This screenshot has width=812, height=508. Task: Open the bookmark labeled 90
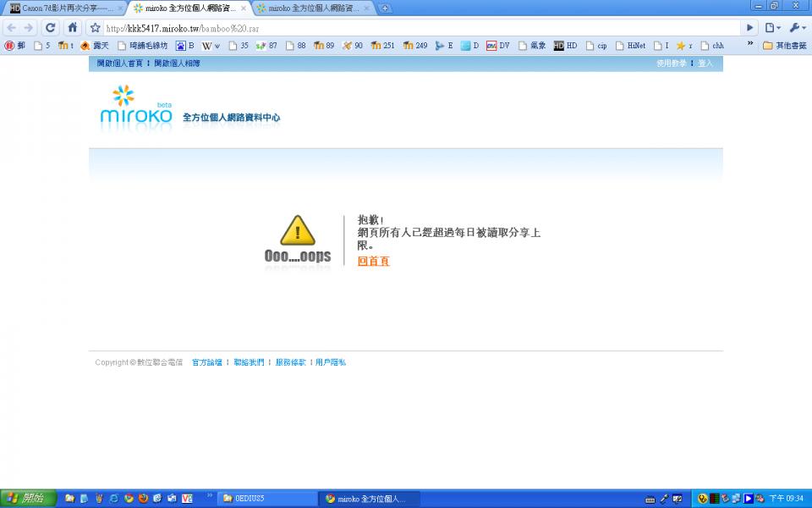click(x=353, y=46)
